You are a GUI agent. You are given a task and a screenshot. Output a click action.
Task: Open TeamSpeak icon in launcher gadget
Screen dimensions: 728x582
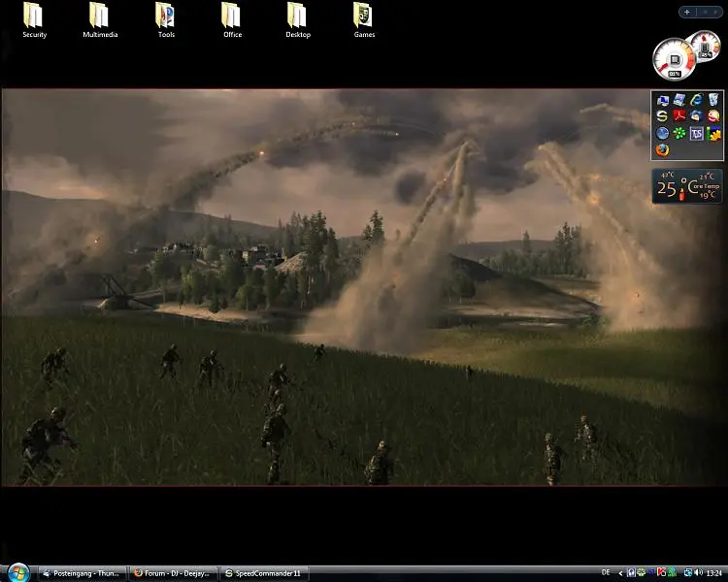click(696, 133)
